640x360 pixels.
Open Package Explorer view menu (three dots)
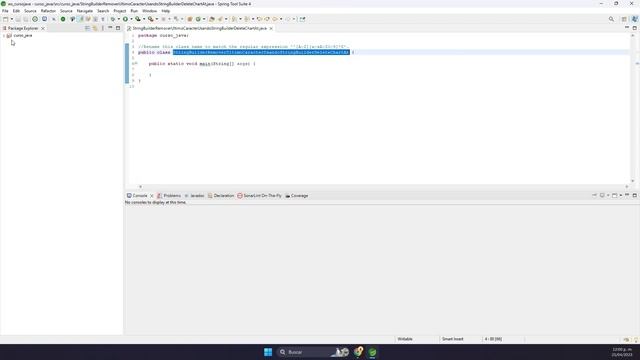(x=102, y=28)
